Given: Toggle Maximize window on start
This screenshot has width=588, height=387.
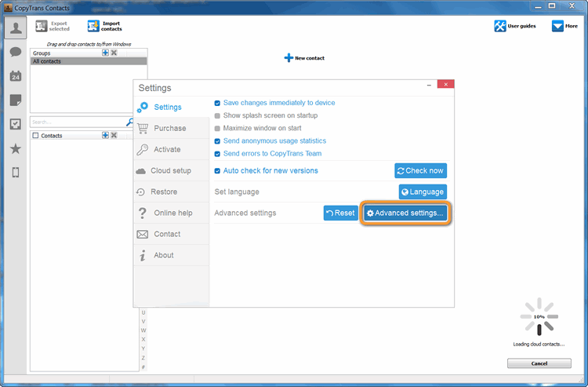Looking at the screenshot, I should 217,129.
